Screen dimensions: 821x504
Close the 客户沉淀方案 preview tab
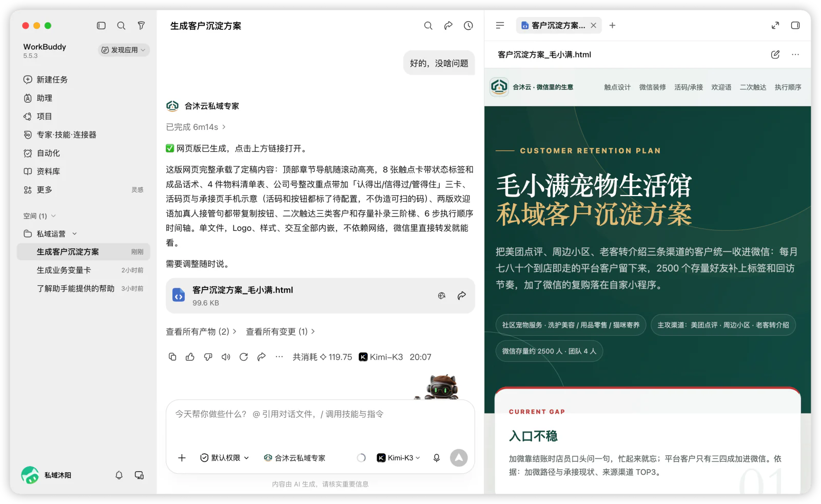[x=594, y=25]
